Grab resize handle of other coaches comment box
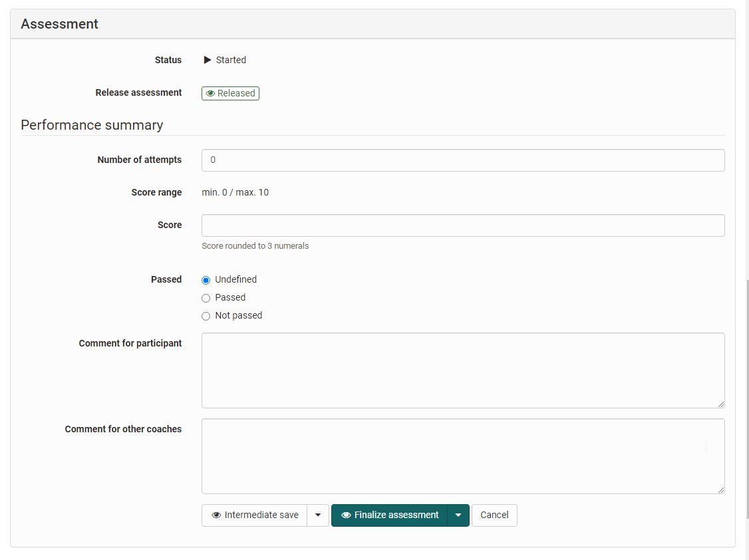The height and width of the screenshot is (560, 749). (720, 490)
